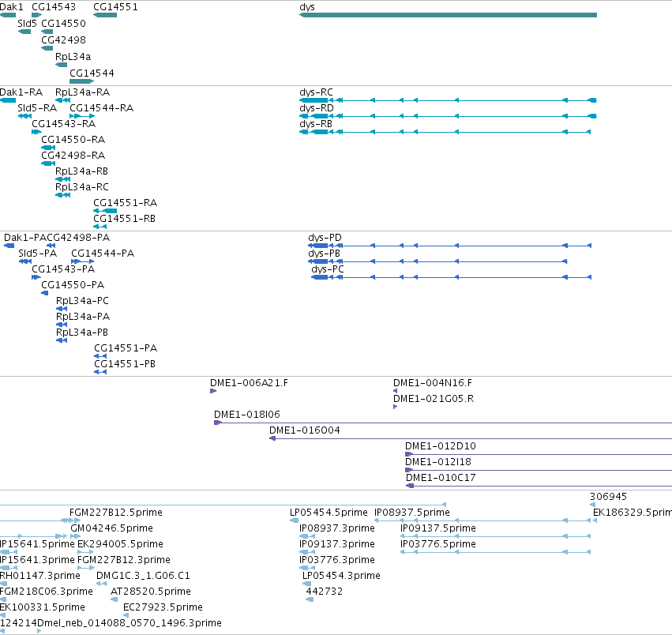Screen dimensions: 672x635
Task: Click the dys-PC coding line
Action: click(x=451, y=277)
